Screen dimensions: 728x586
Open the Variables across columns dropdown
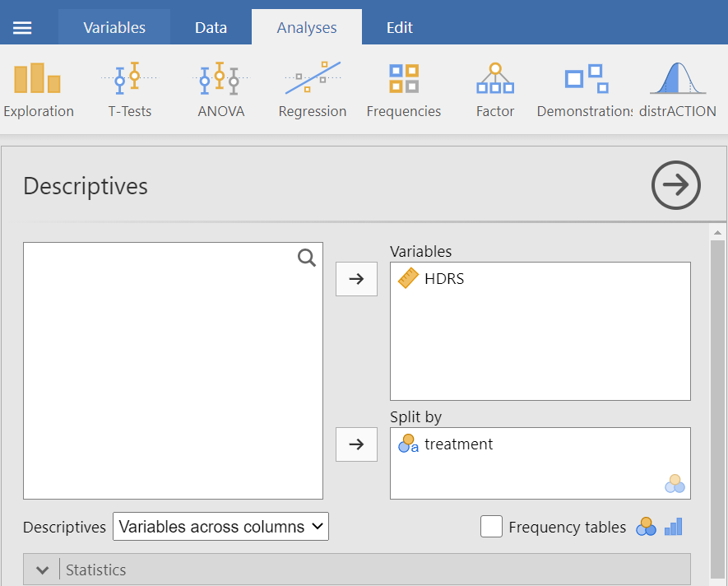pos(220,527)
